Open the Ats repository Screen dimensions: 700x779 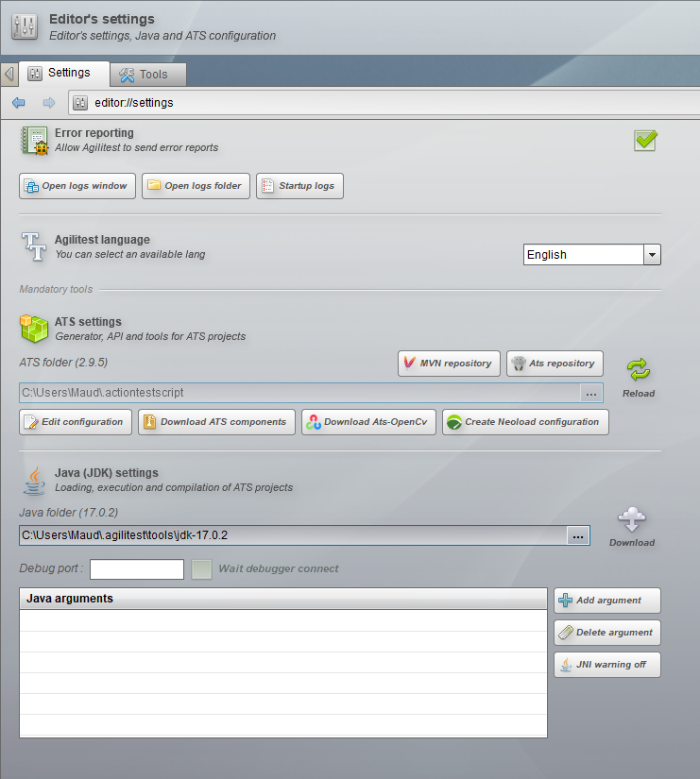pos(555,364)
